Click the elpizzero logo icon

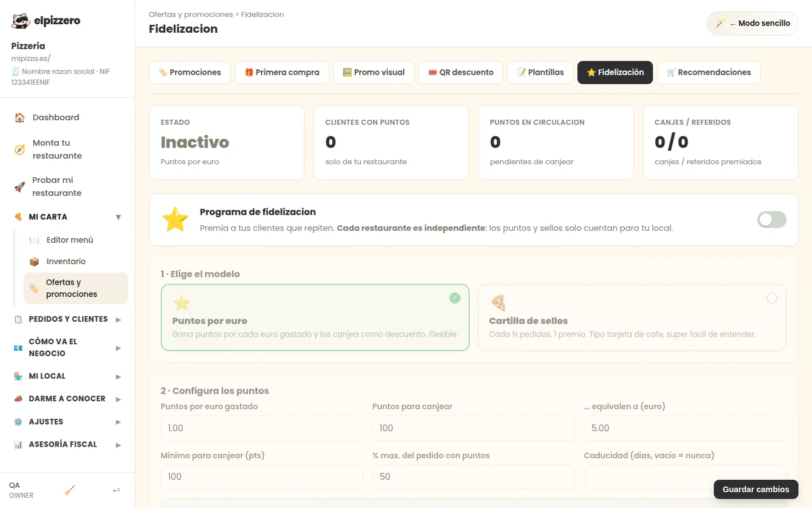click(x=21, y=21)
